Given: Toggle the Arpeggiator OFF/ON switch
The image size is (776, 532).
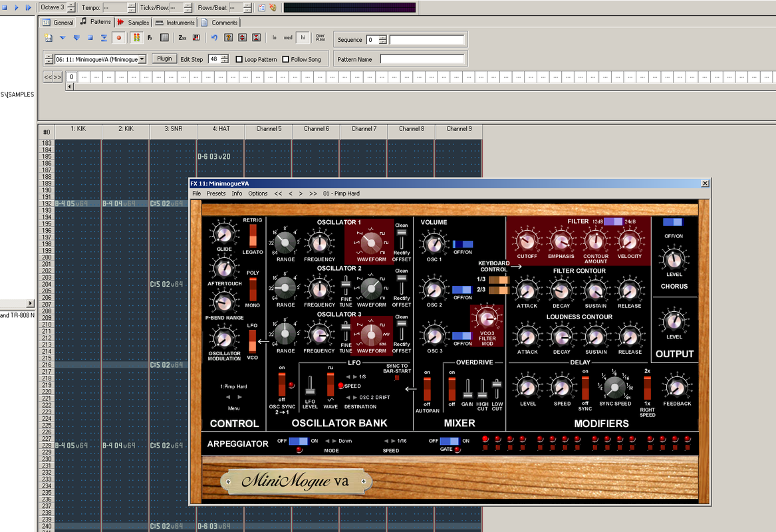Looking at the screenshot, I should click(298, 441).
